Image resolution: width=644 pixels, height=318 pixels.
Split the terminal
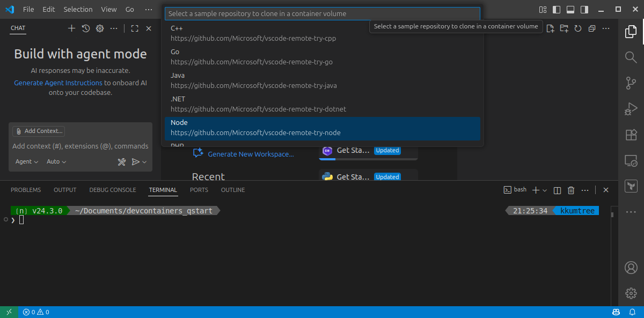coord(557,190)
